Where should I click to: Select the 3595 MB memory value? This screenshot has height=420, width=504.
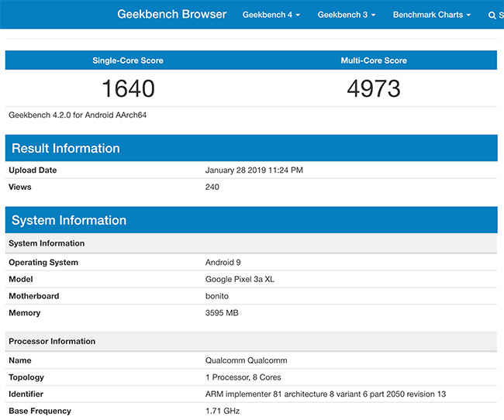[x=222, y=313]
